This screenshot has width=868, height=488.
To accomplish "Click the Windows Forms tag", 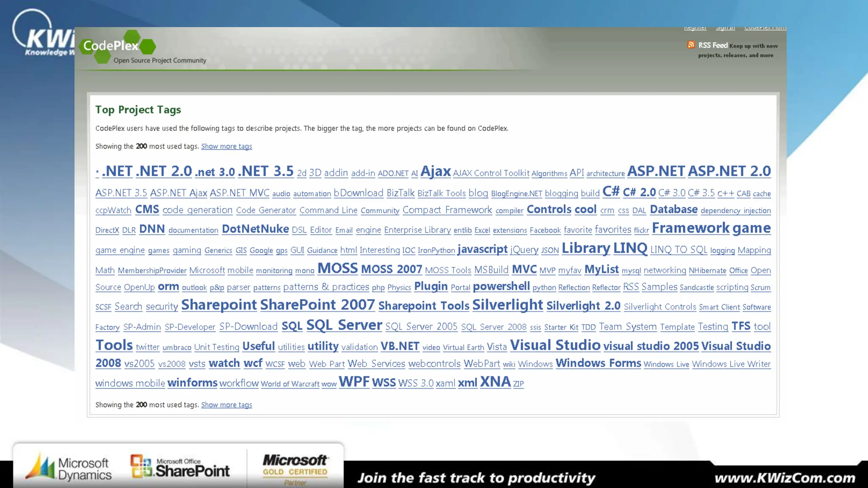I will (x=598, y=363).
